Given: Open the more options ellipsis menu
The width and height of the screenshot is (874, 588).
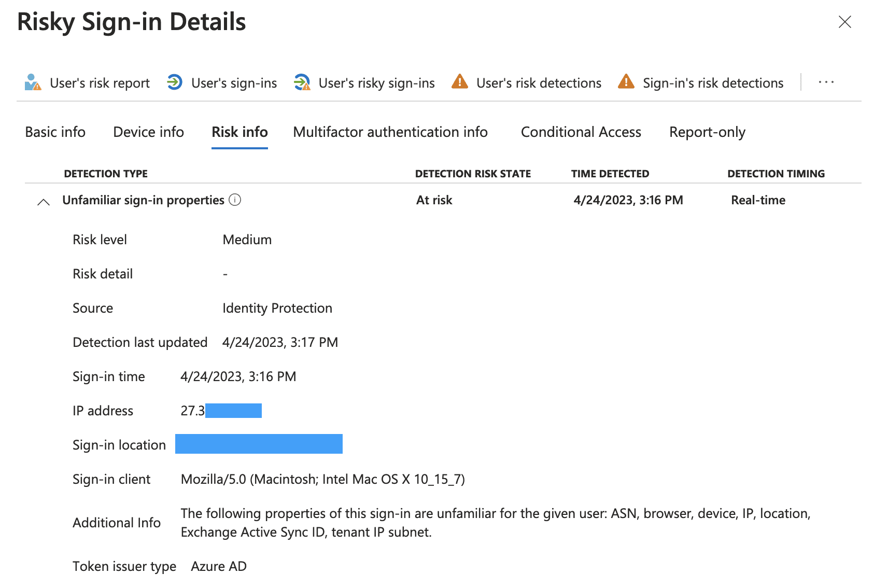Looking at the screenshot, I should click(x=826, y=82).
